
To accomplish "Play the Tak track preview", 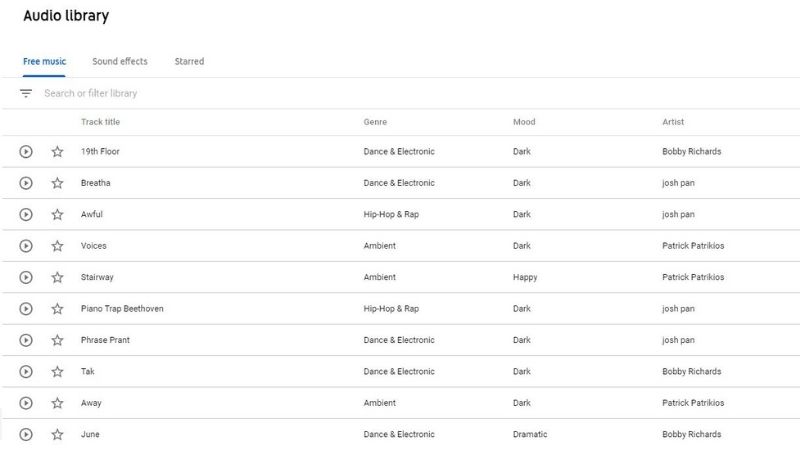I will [x=26, y=371].
